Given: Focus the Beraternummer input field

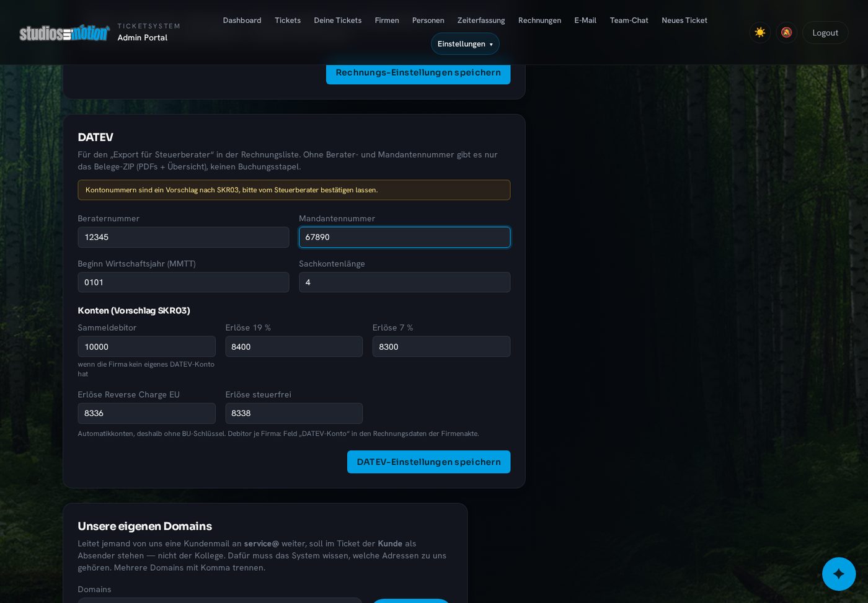Looking at the screenshot, I should [184, 237].
